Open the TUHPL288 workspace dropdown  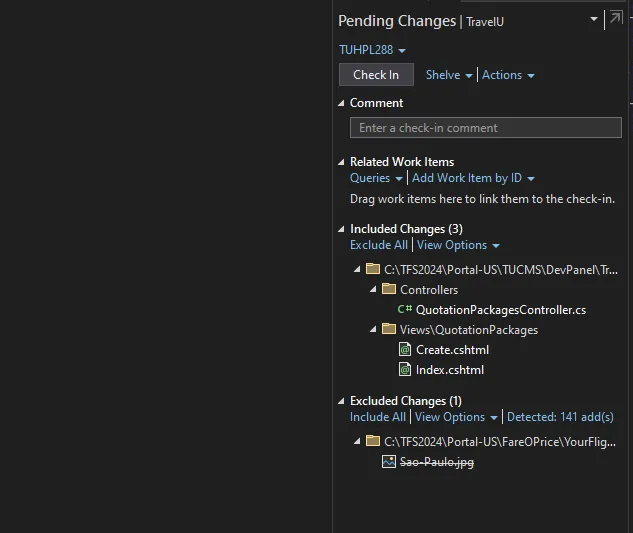pos(372,50)
